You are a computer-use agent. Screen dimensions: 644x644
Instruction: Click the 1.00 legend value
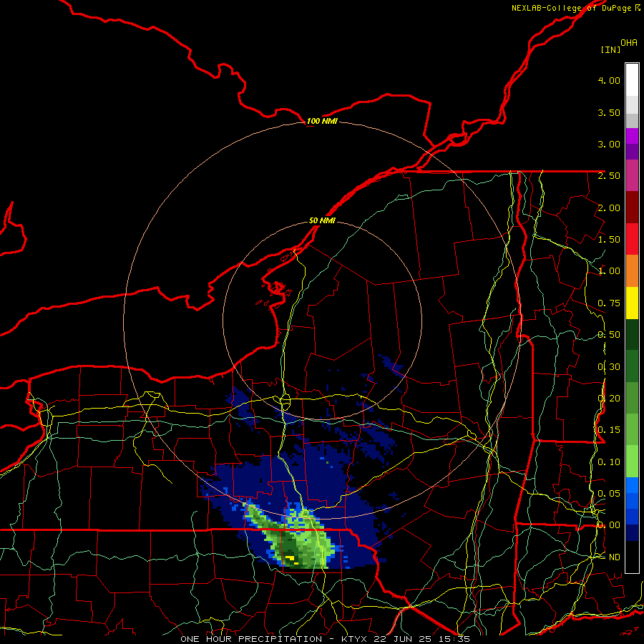pyautogui.click(x=609, y=271)
